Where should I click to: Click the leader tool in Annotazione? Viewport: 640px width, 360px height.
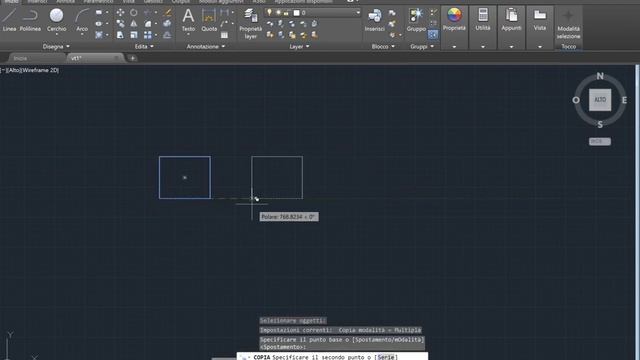(224, 24)
